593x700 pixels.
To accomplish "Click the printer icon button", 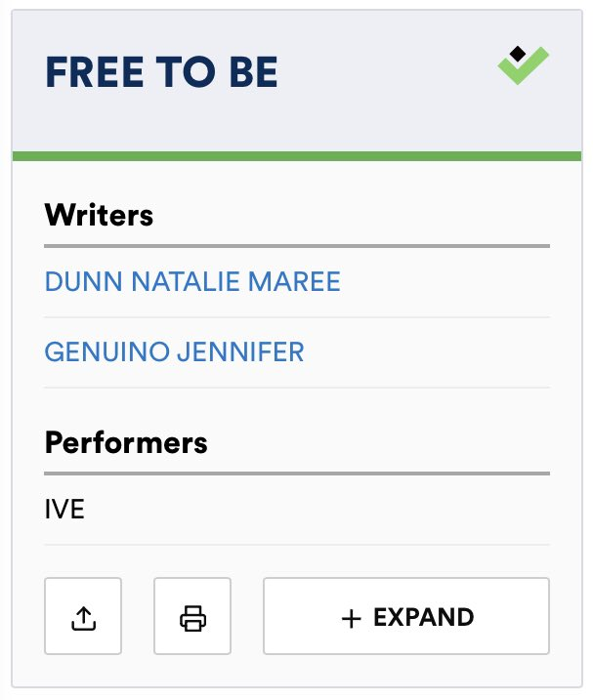I will [192, 616].
